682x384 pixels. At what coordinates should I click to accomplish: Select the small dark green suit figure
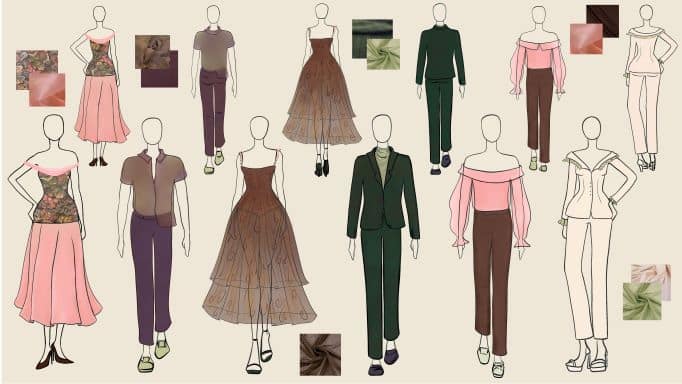[440, 89]
